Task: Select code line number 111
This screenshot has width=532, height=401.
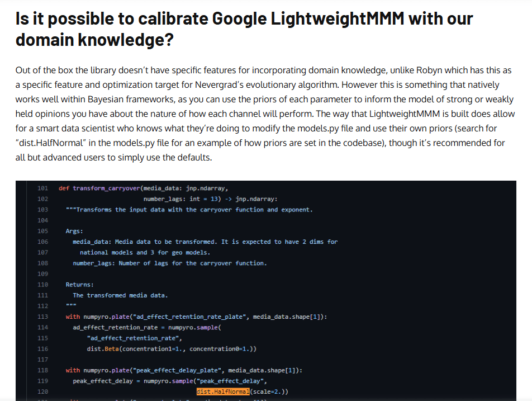Action: point(42,295)
